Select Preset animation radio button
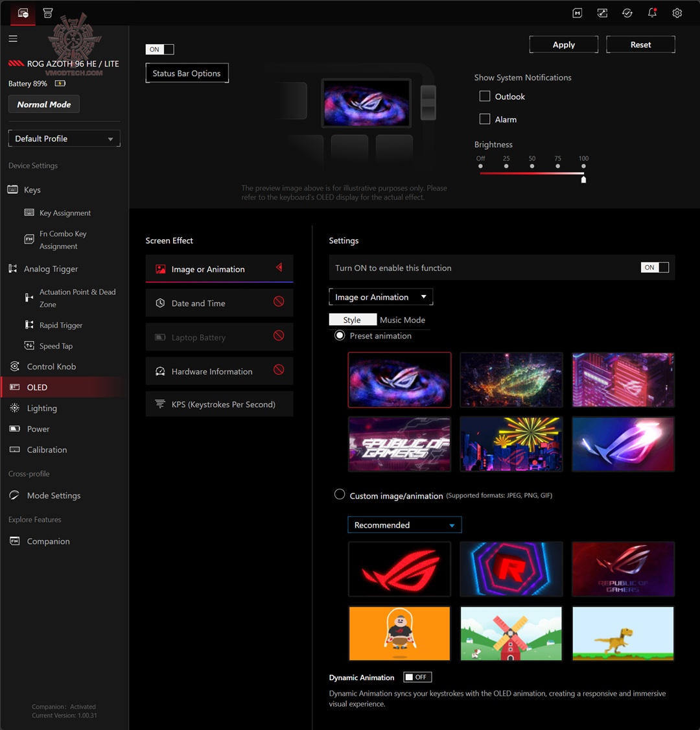Screen dimensions: 700x730 tap(340, 336)
